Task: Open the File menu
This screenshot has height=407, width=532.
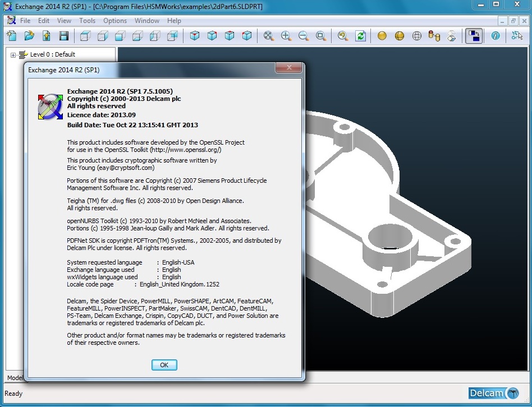Action: coord(25,21)
